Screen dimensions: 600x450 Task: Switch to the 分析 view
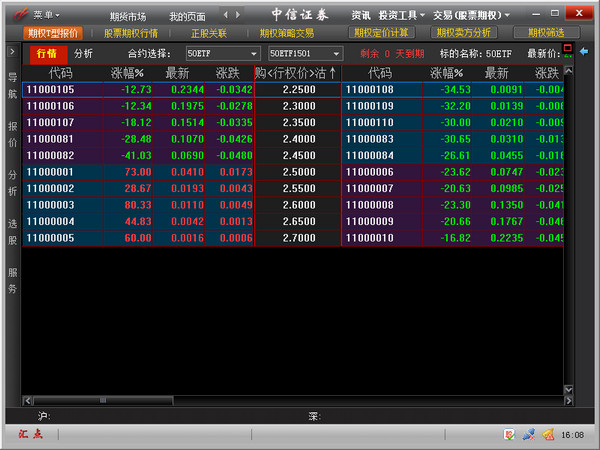tap(83, 53)
